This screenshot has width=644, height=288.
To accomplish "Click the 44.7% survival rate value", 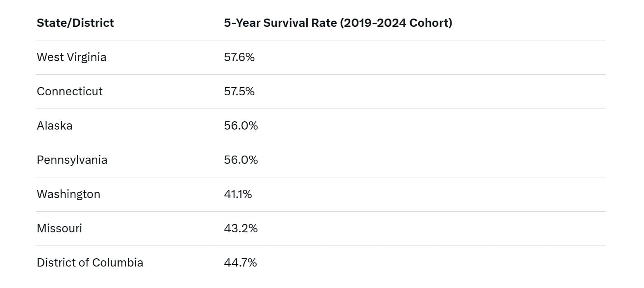I will click(241, 262).
